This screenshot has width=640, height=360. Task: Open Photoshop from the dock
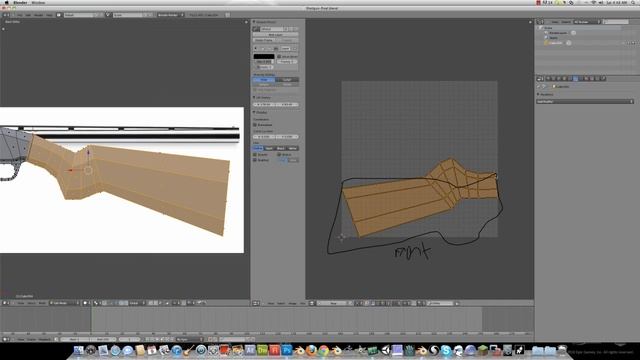pyautogui.click(x=287, y=350)
